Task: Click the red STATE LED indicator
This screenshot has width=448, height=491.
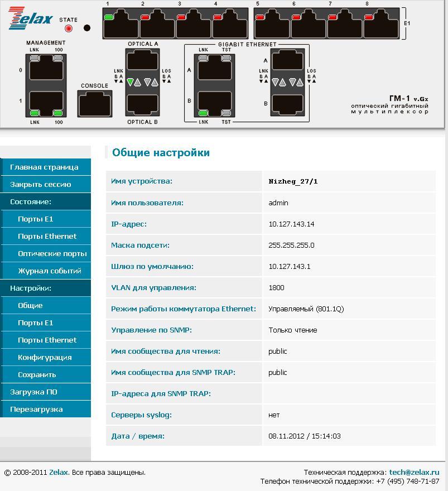Action: click(69, 28)
